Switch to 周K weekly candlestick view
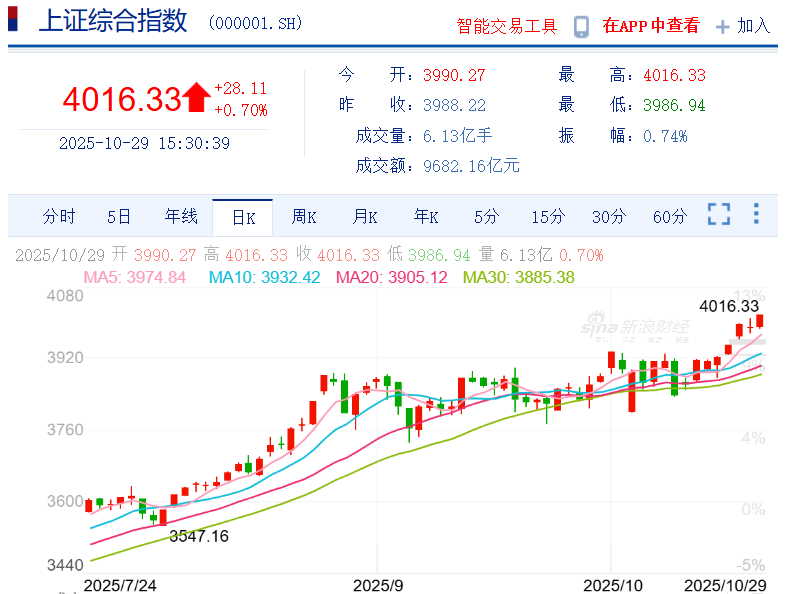Screen dimensions: 786x594 [x=304, y=216]
